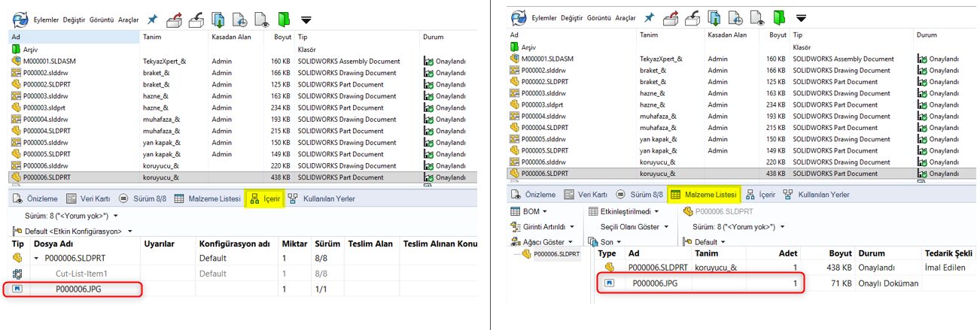Open the Veri Kartı tab in the left window
980x330 pixels.
point(87,198)
